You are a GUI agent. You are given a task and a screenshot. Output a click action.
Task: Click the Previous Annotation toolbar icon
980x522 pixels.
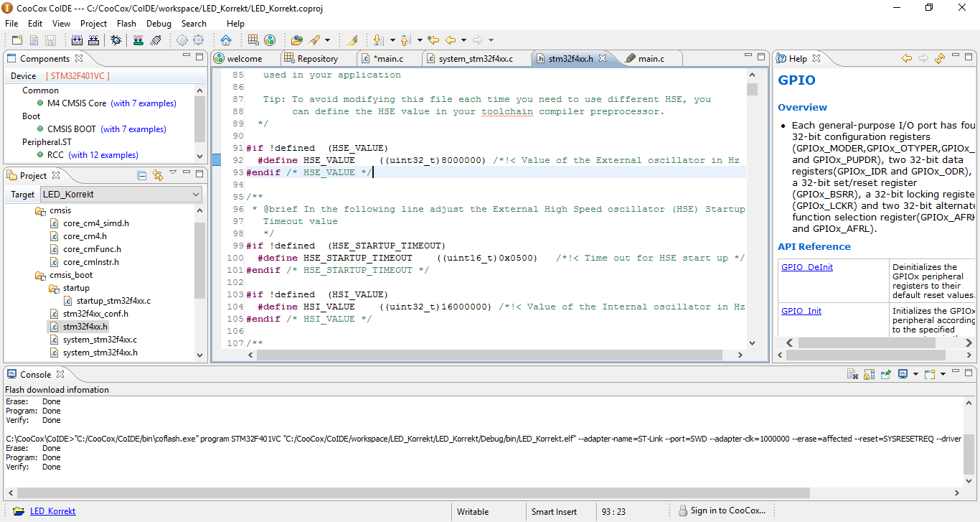pos(405,40)
